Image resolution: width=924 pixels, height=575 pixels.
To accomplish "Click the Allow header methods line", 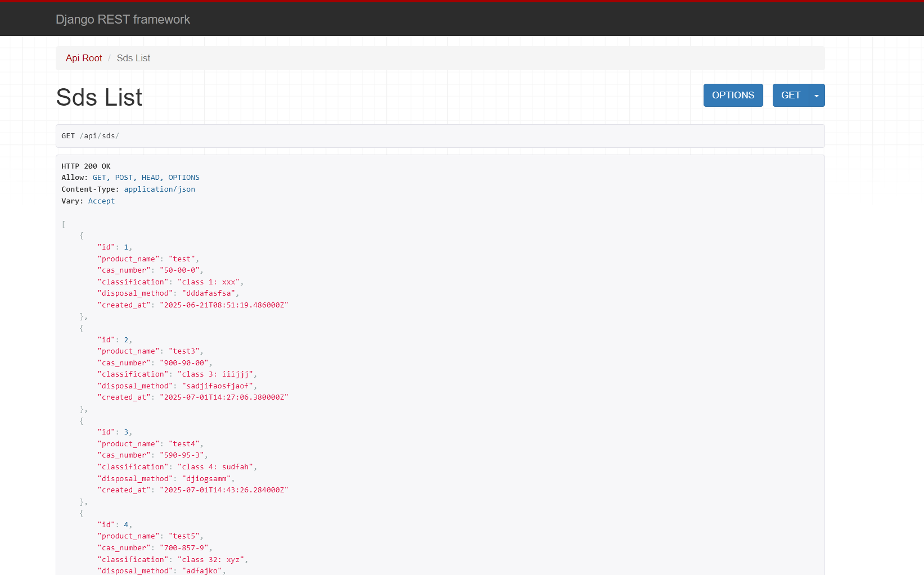I will [130, 178].
